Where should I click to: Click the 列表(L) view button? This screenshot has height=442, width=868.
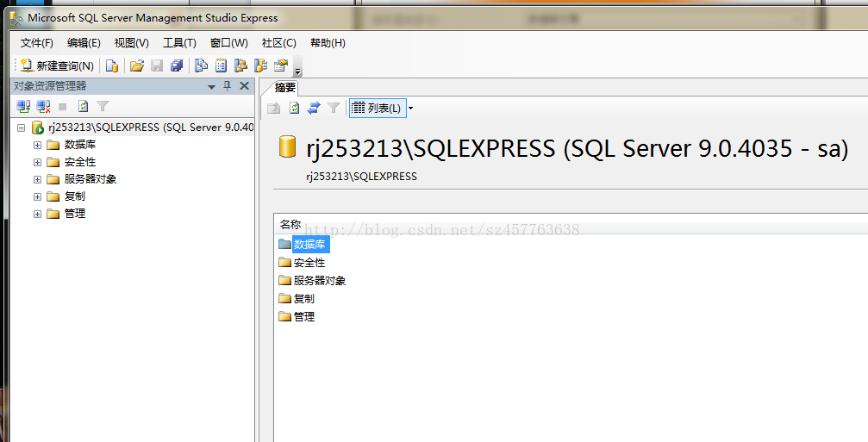tap(377, 108)
